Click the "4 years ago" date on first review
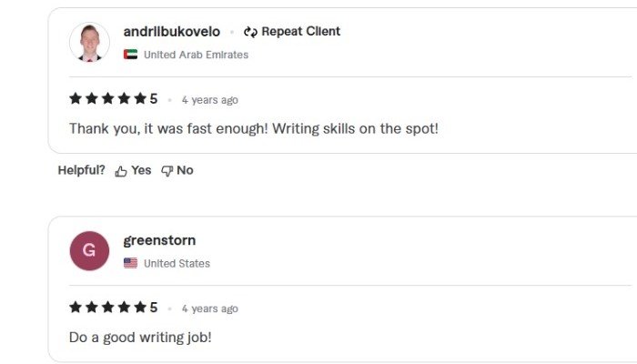Image resolution: width=637 pixels, height=364 pixels. point(209,100)
